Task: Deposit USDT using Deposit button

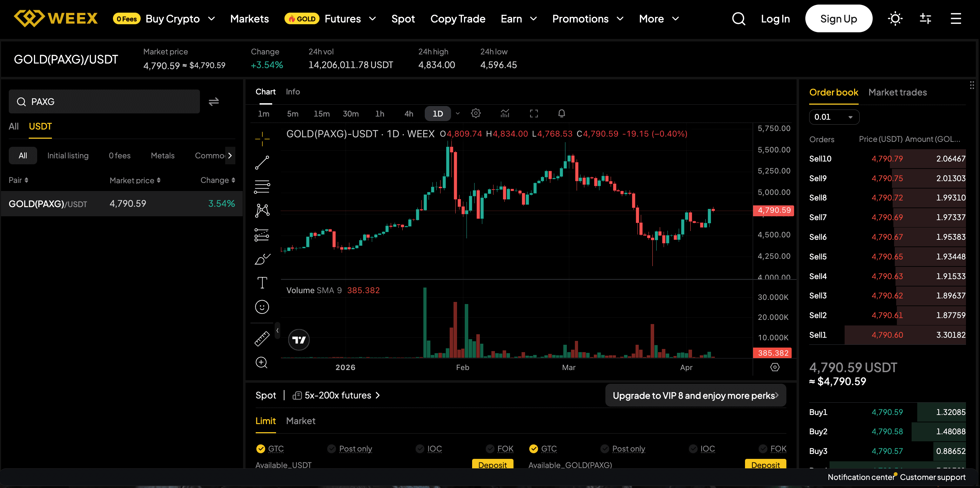Action: (492, 464)
